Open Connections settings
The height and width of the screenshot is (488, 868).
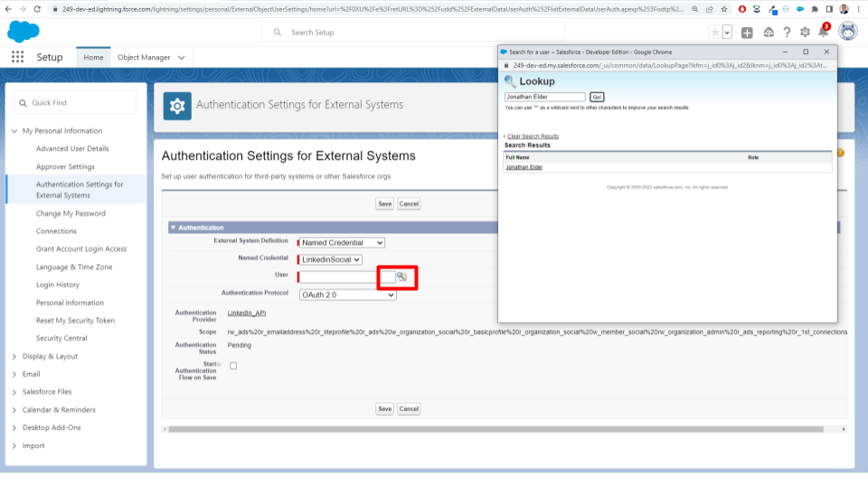(56, 230)
